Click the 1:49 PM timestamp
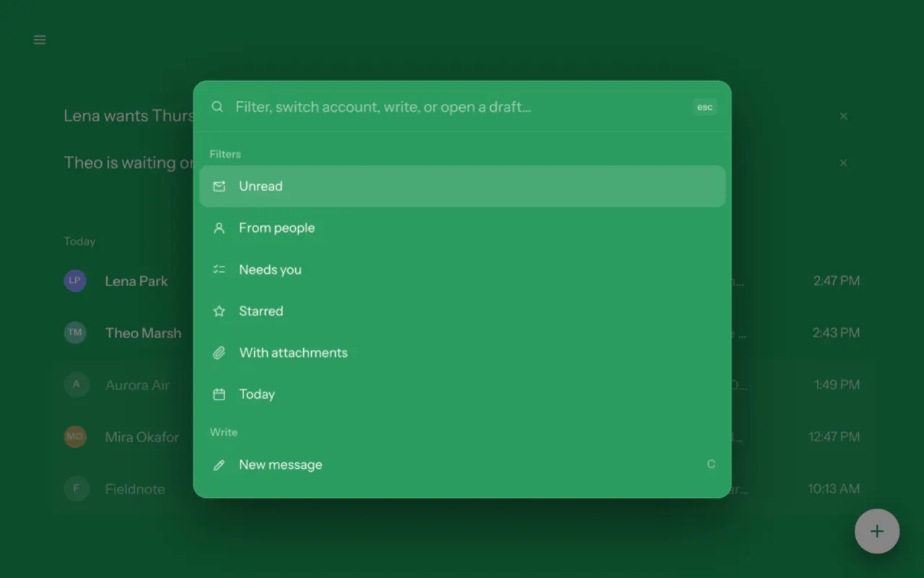The width and height of the screenshot is (924, 578). (x=837, y=385)
